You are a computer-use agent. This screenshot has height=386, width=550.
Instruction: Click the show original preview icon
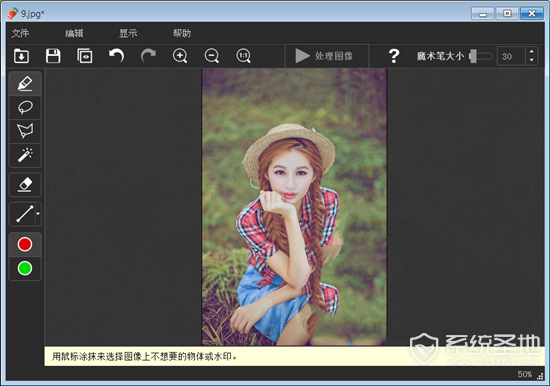pyautogui.click(x=85, y=56)
